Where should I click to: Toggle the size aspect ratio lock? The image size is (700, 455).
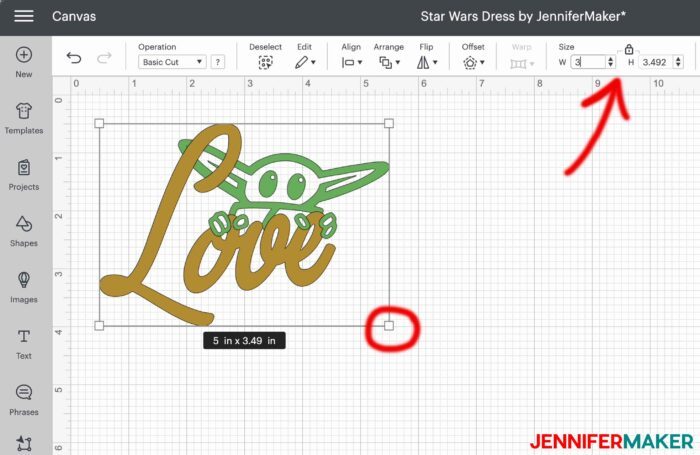pos(629,49)
